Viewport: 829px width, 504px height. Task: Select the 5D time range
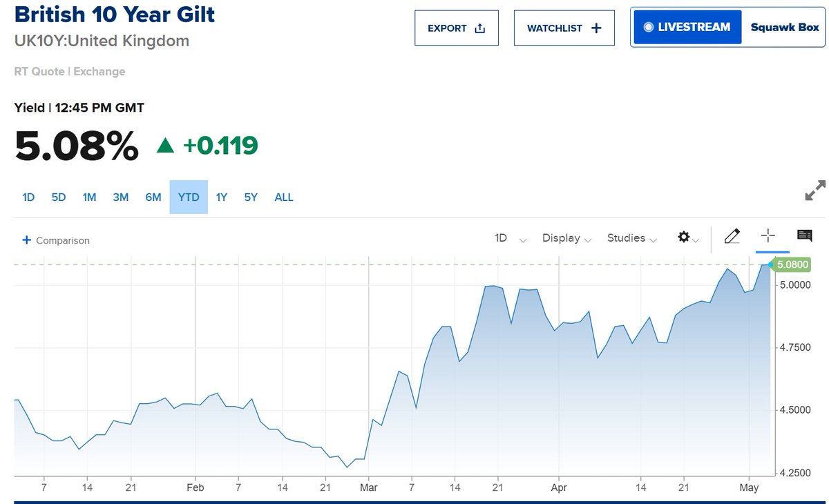click(58, 197)
